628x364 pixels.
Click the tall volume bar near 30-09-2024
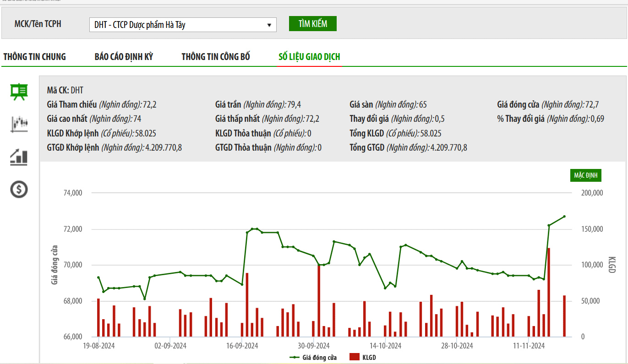point(319,300)
